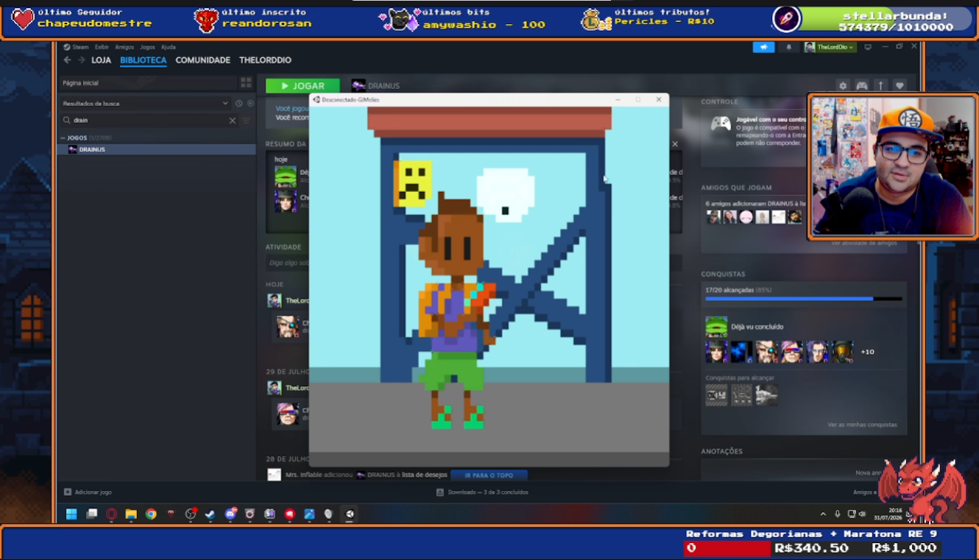This screenshot has height=560, width=979.
Task: Click the library search field containing 'drain'
Action: pyautogui.click(x=147, y=121)
